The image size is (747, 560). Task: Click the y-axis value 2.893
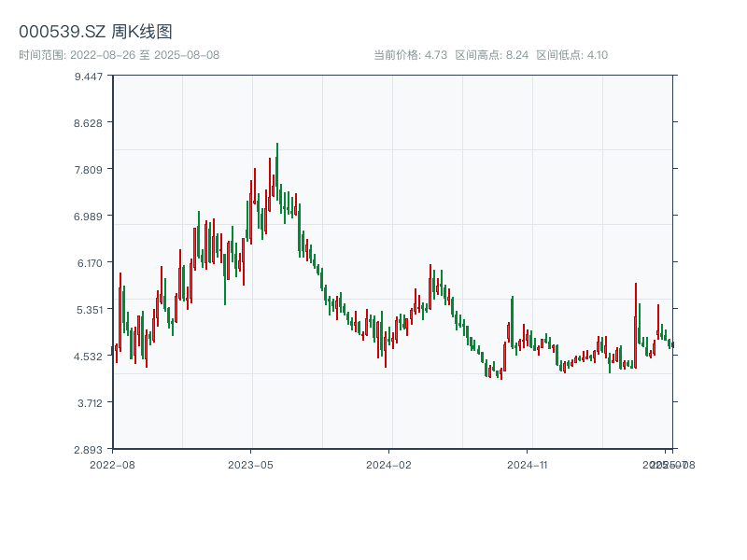click(x=88, y=450)
